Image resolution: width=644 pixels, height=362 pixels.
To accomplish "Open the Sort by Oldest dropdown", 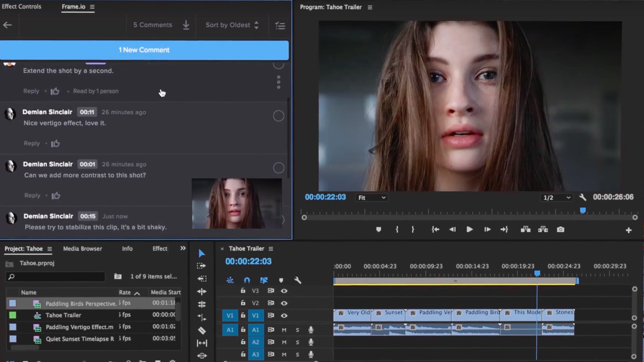I will click(231, 25).
